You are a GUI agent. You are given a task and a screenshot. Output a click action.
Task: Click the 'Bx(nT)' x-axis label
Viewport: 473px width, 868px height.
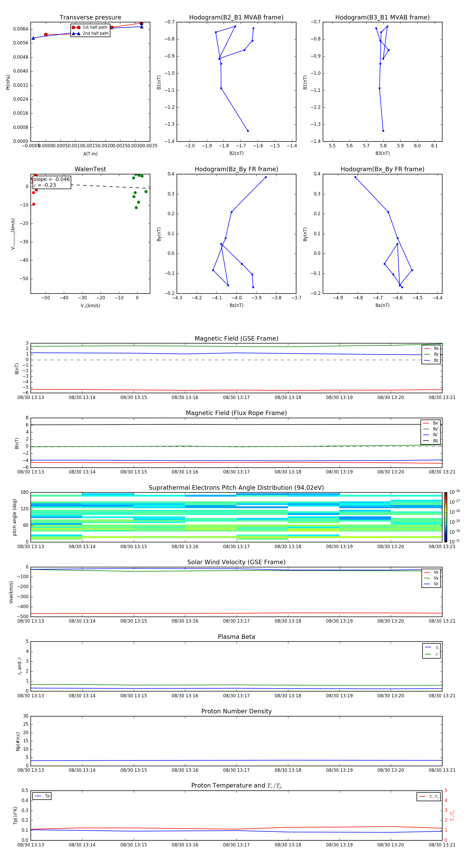[382, 305]
